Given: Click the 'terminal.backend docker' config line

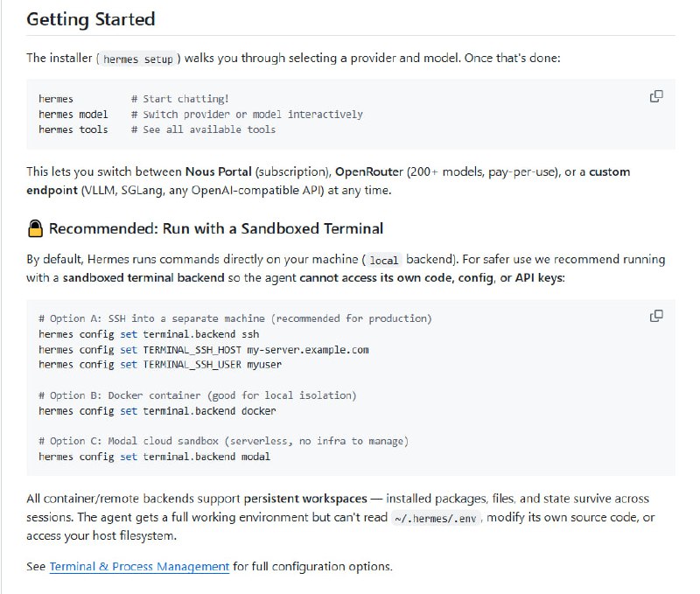Looking at the screenshot, I should (157, 410).
